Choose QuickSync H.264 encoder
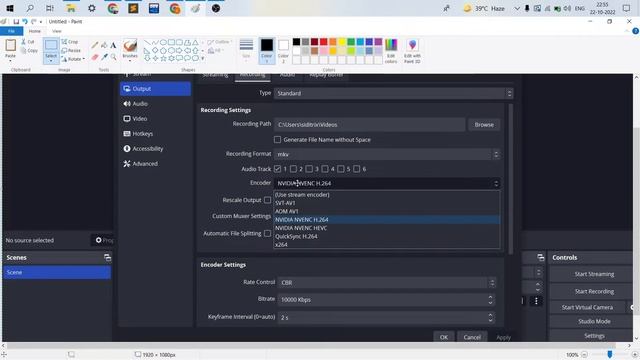Viewport: 640px width, 360px height. pyautogui.click(x=387, y=236)
